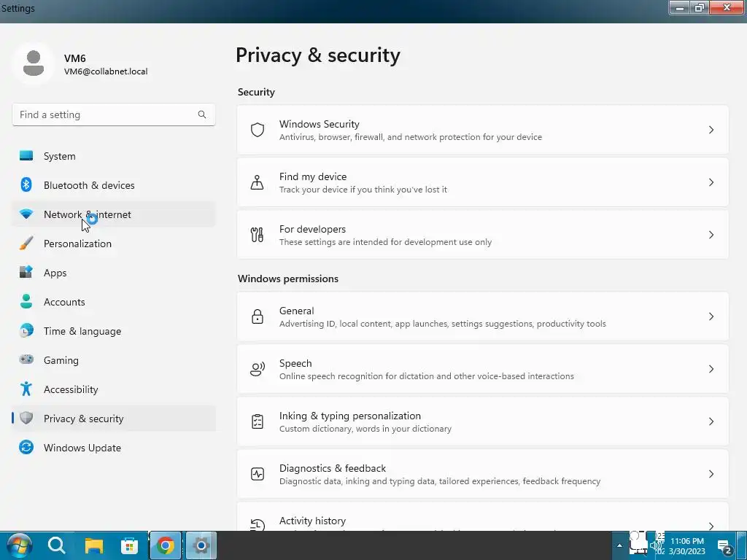Expand Windows Security chevron
Screen dimensions: 747x560
tap(711, 130)
